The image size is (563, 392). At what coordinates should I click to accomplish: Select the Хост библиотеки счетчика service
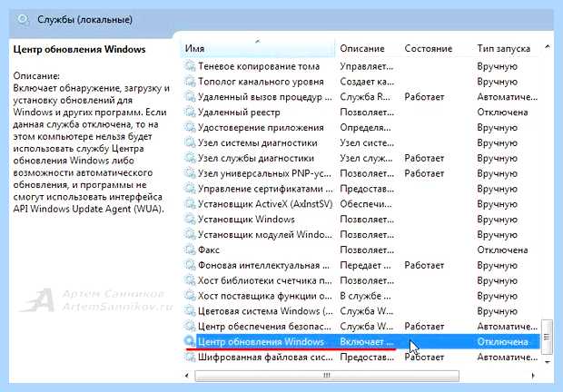(x=265, y=280)
